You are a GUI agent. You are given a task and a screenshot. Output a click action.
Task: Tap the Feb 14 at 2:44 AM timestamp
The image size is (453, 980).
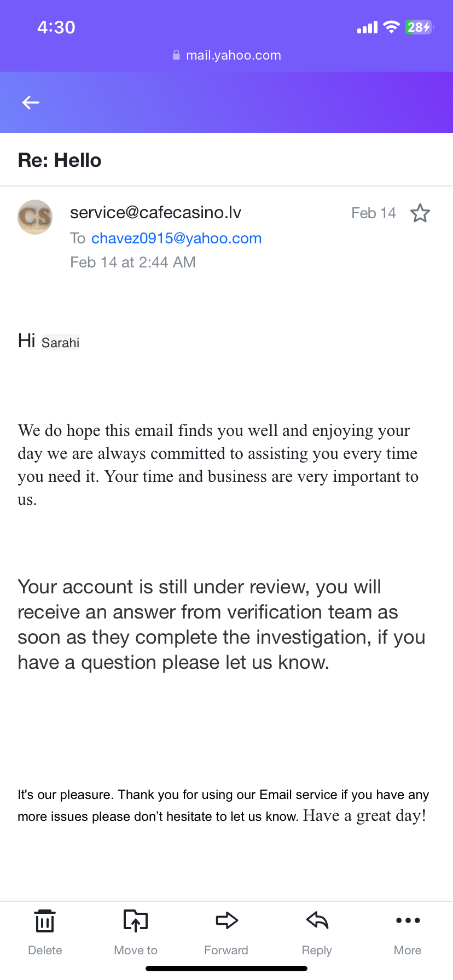[133, 262]
